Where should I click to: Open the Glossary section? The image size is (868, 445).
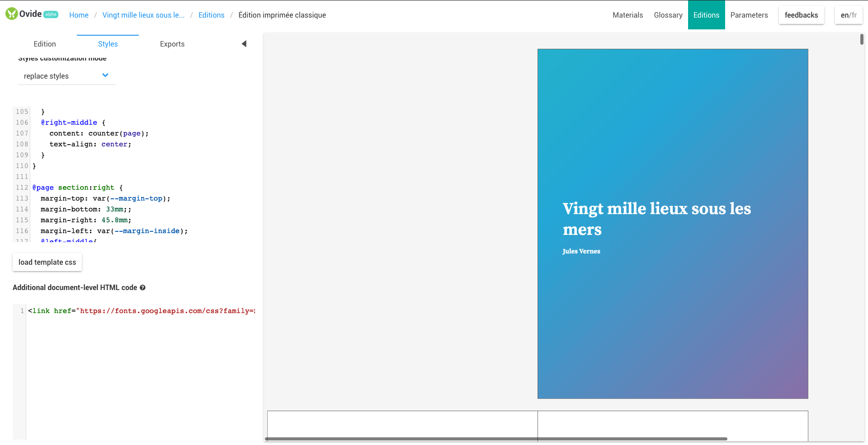tap(668, 15)
